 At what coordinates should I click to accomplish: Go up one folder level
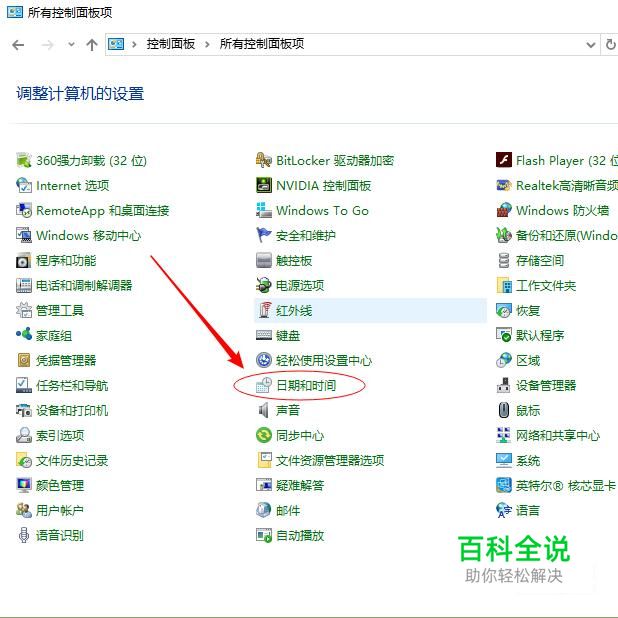coord(92,45)
